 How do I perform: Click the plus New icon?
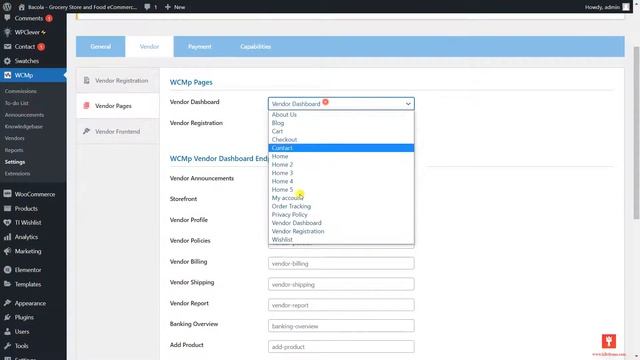click(168, 7)
